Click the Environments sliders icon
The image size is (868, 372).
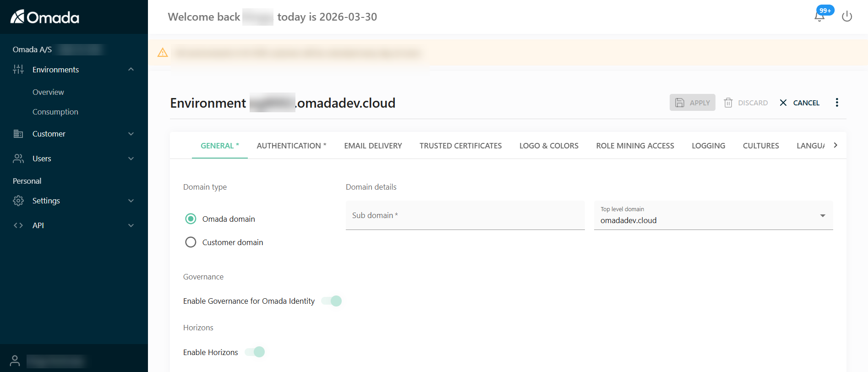(x=18, y=70)
